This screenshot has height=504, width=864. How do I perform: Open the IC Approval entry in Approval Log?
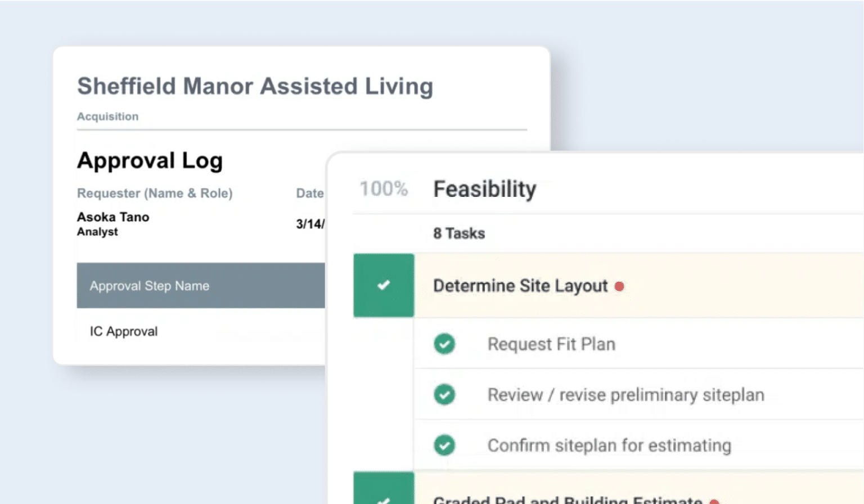point(124,331)
